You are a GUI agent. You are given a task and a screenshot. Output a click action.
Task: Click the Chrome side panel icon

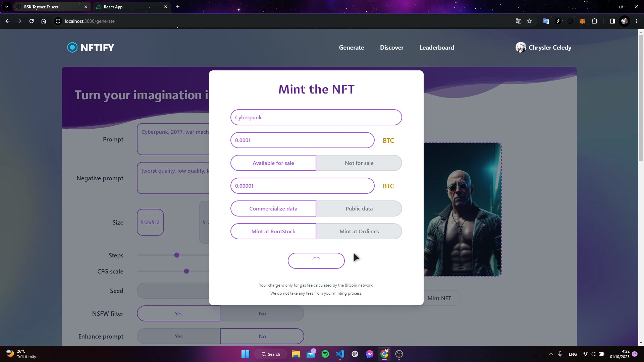(612, 21)
